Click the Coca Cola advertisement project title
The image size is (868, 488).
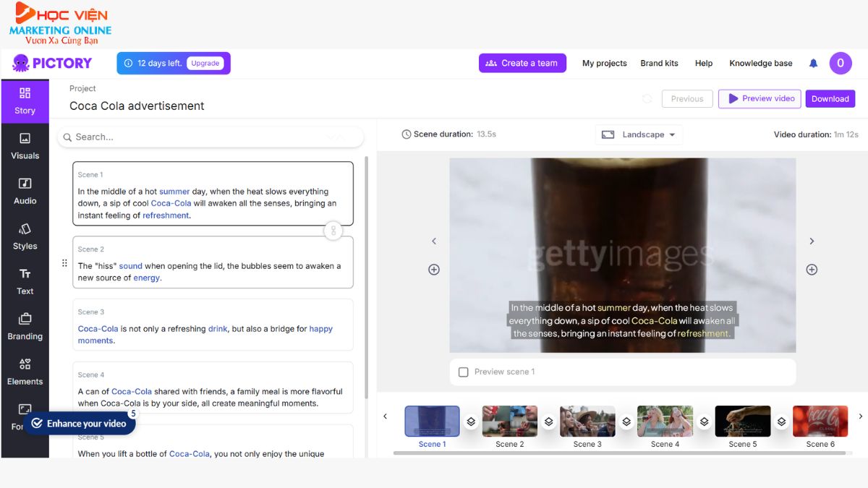pyautogui.click(x=137, y=106)
